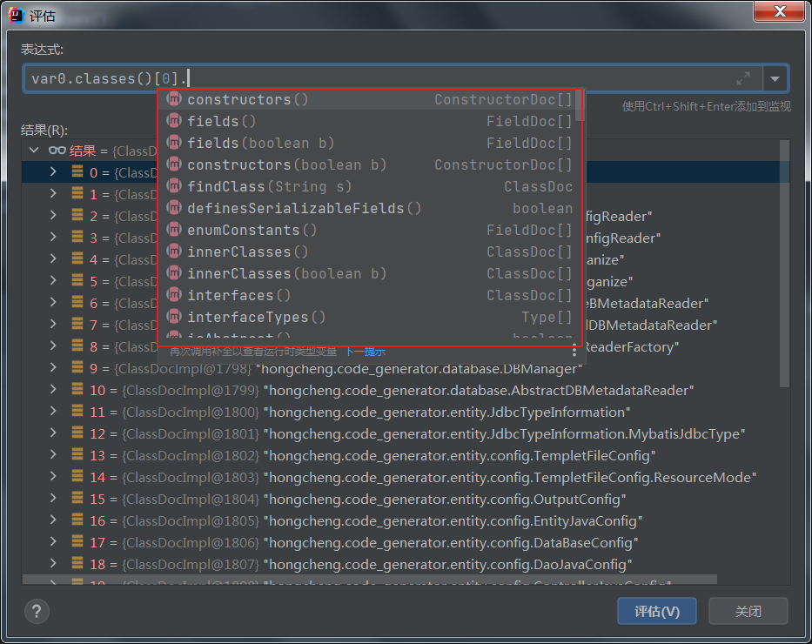Collapse the 结果 root result node
This screenshot has width=812, height=644.
pyautogui.click(x=34, y=151)
